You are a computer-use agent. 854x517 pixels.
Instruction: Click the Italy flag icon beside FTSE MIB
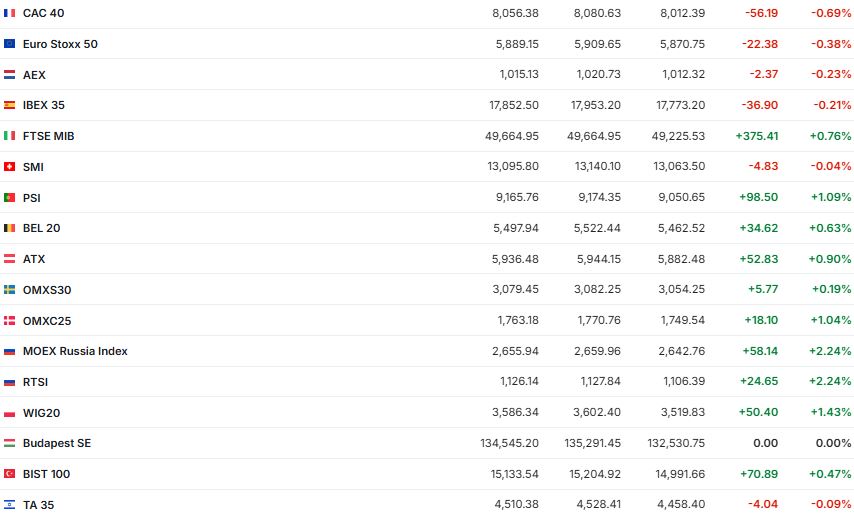(9, 136)
